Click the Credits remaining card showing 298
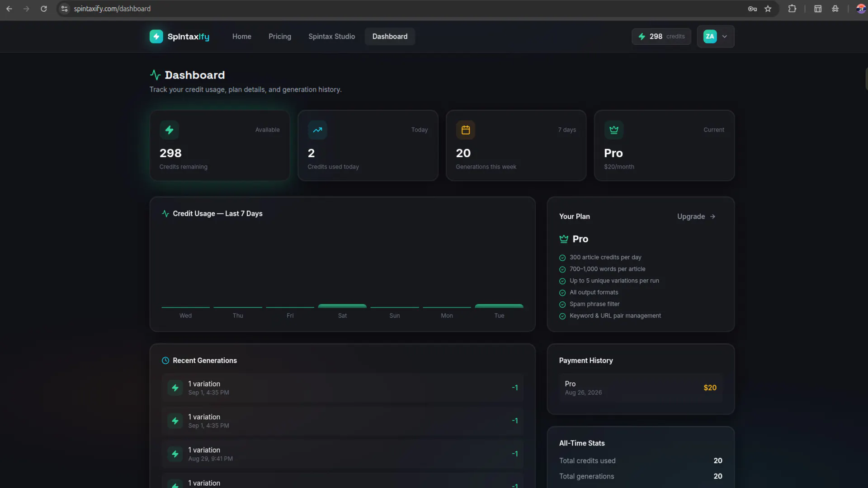The image size is (868, 488). (220, 145)
